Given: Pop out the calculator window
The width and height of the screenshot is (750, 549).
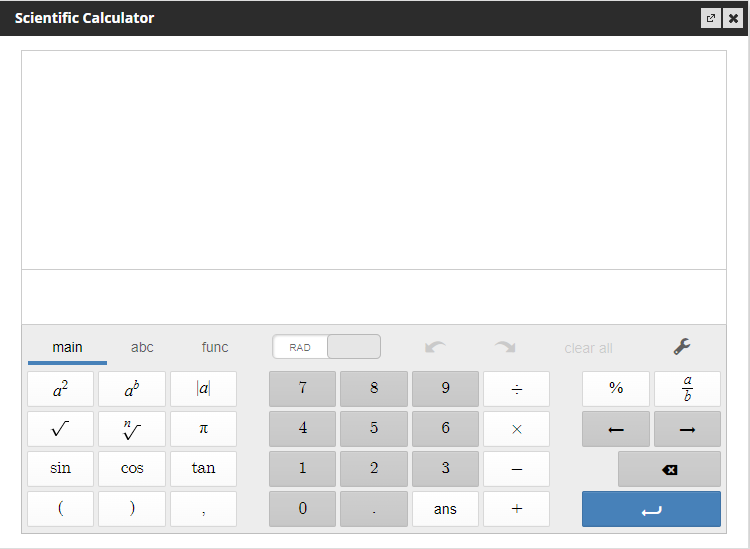Looking at the screenshot, I should (710, 18).
